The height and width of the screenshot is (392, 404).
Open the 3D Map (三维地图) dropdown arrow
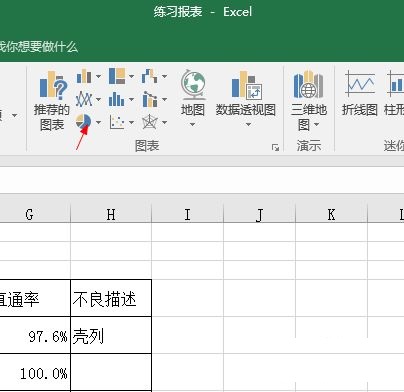[x=317, y=125]
